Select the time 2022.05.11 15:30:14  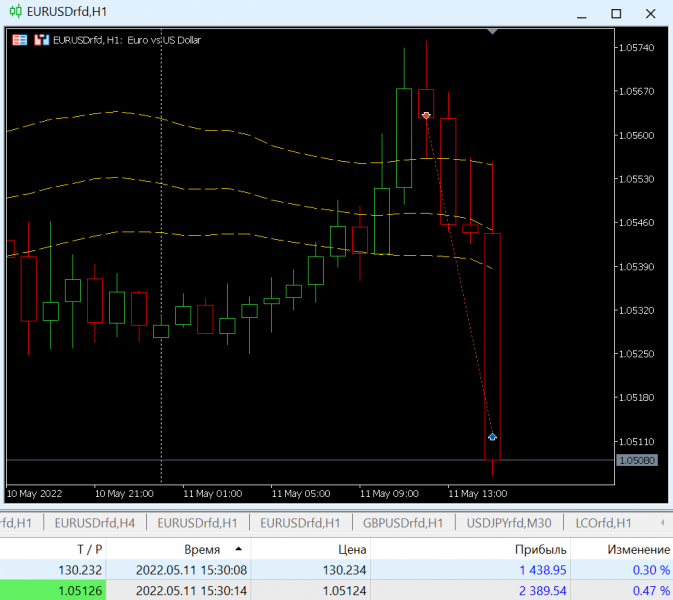tap(191, 591)
